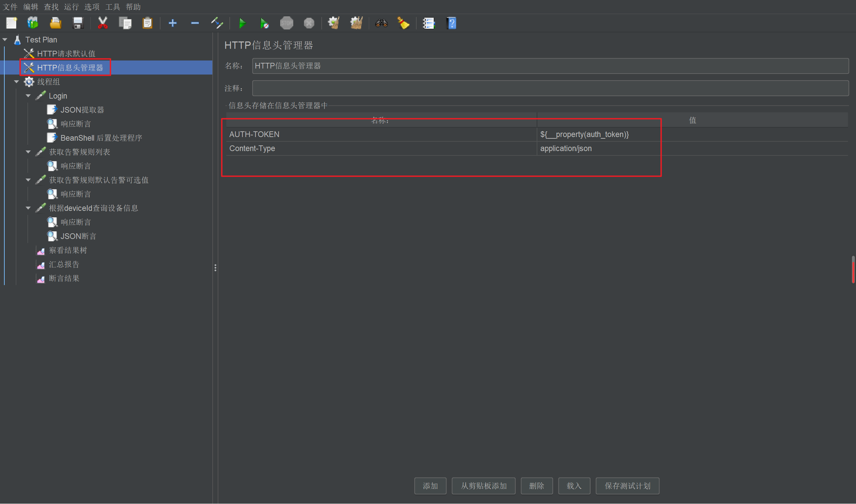Click the 删除 button
The height and width of the screenshot is (504, 856).
[x=537, y=486]
